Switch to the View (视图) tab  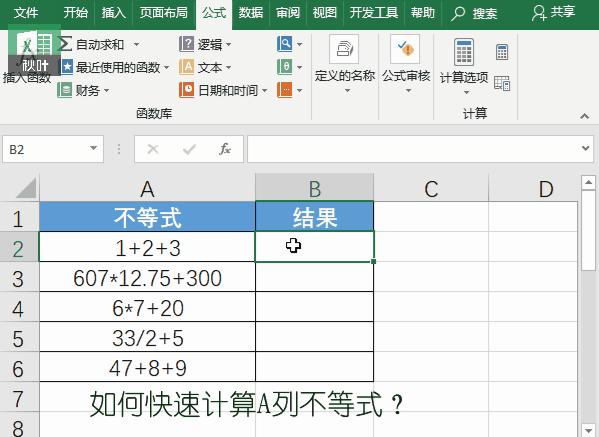click(x=324, y=13)
